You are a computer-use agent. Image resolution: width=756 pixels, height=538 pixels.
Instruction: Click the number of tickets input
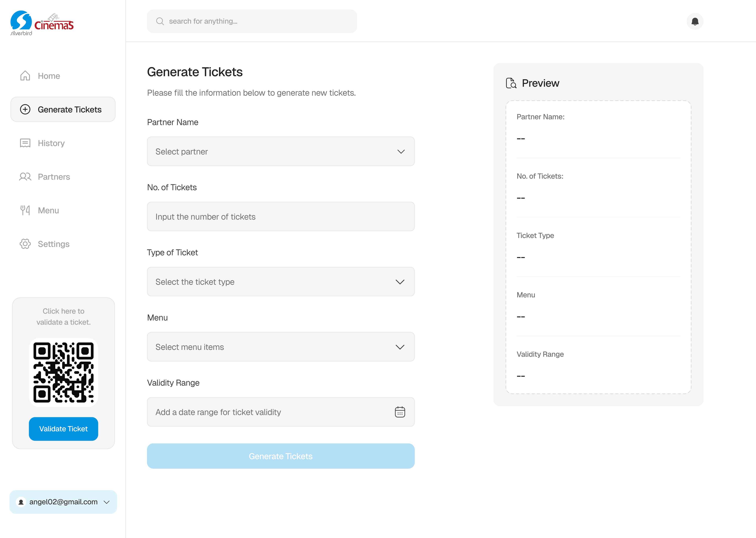[x=281, y=217]
